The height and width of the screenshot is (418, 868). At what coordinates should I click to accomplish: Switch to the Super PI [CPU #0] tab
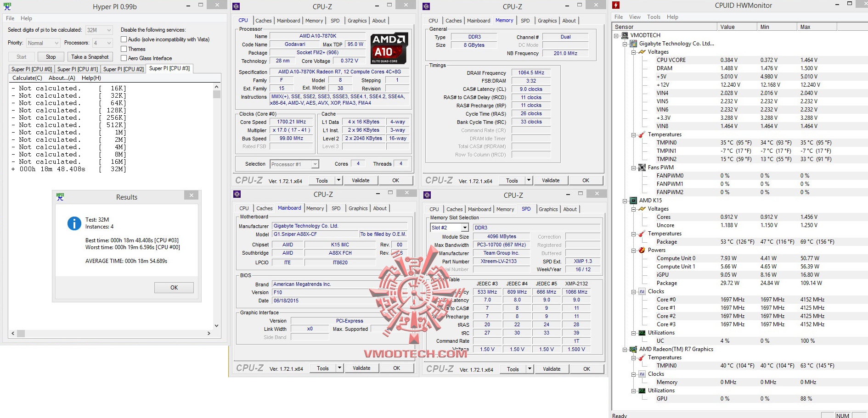(32, 69)
